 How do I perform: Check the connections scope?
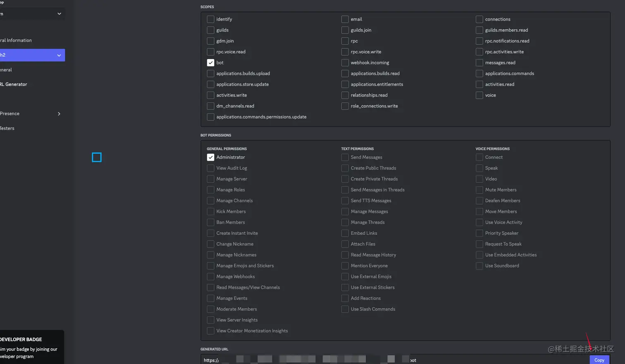(479, 19)
